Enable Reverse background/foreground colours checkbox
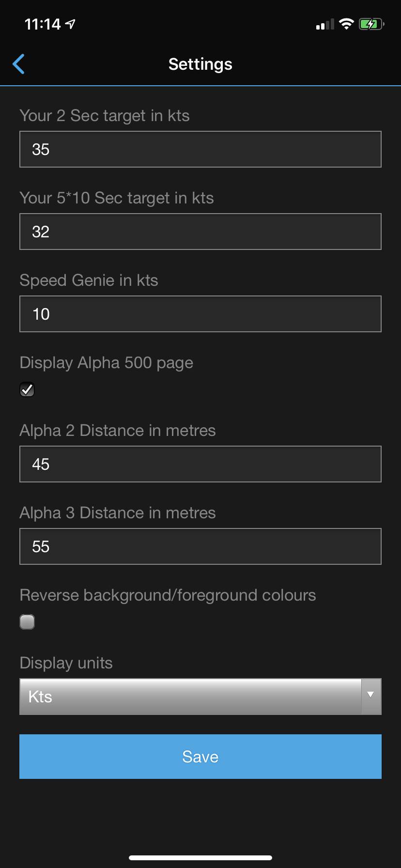Image resolution: width=401 pixels, height=868 pixels. click(x=27, y=622)
